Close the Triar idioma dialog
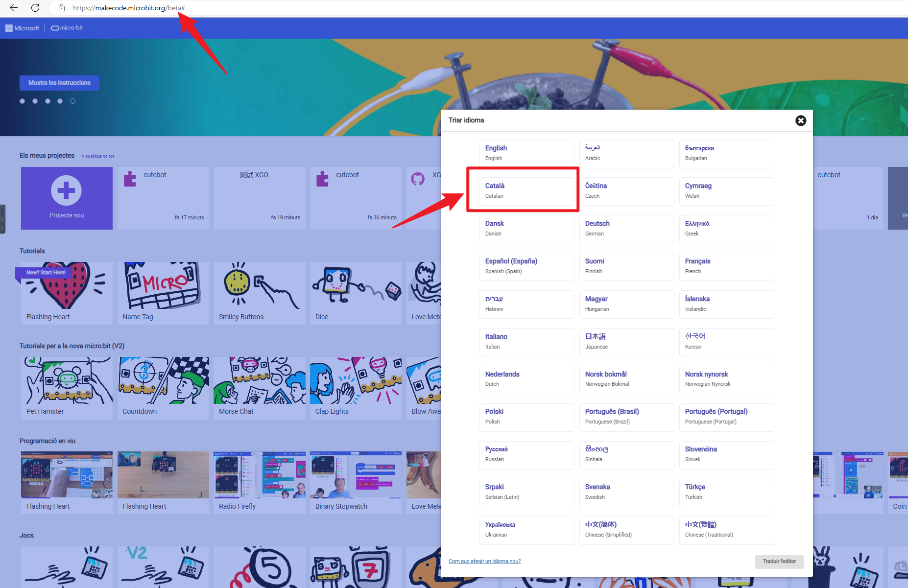Viewport: 908px width, 588px height. pyautogui.click(x=801, y=120)
